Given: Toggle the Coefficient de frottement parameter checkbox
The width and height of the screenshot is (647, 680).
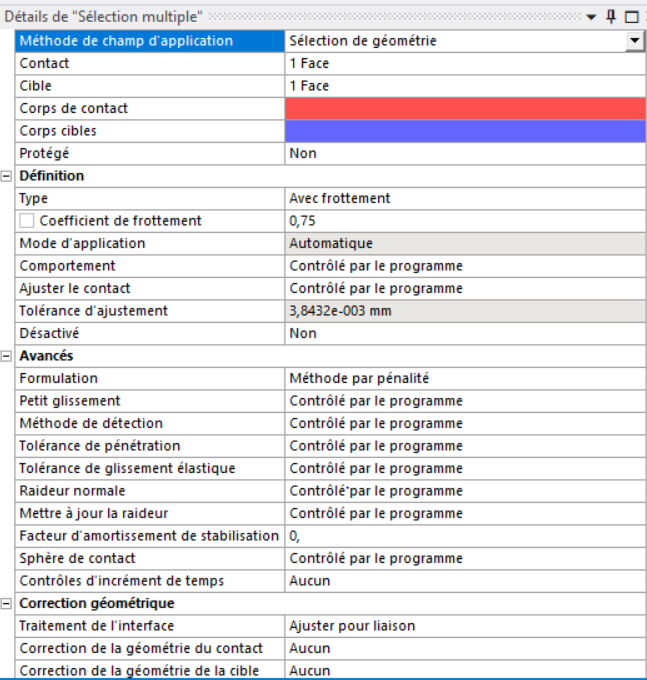Looking at the screenshot, I should point(26,221).
